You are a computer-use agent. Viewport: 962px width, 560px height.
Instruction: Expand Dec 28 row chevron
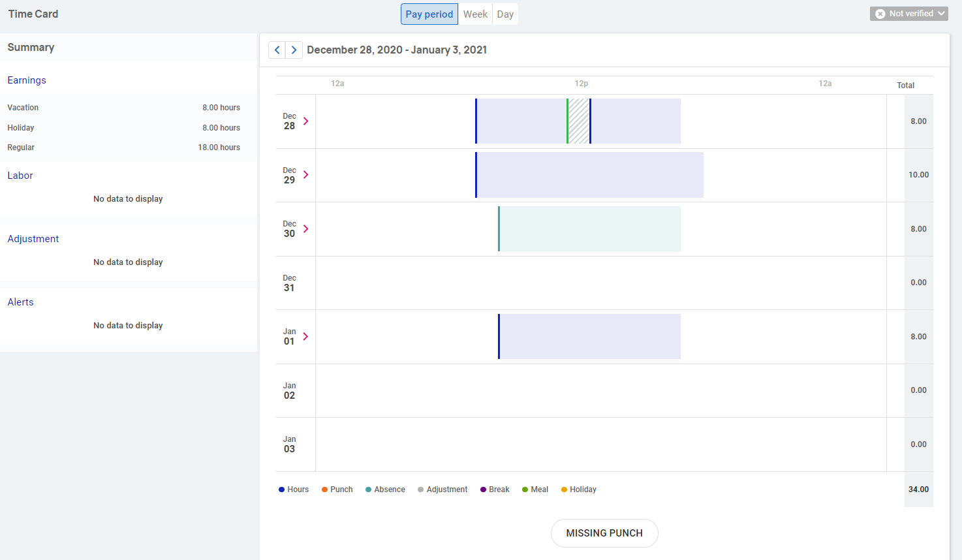pos(305,121)
